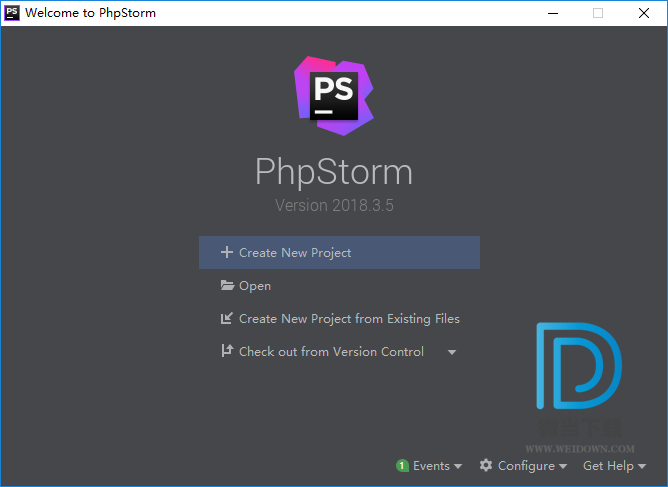Click the Version Control checkout icon

point(227,352)
